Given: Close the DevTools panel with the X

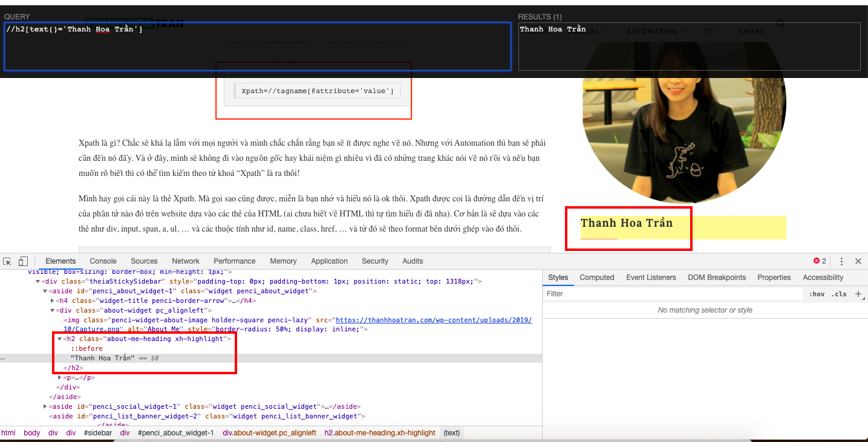Looking at the screenshot, I should [858, 261].
